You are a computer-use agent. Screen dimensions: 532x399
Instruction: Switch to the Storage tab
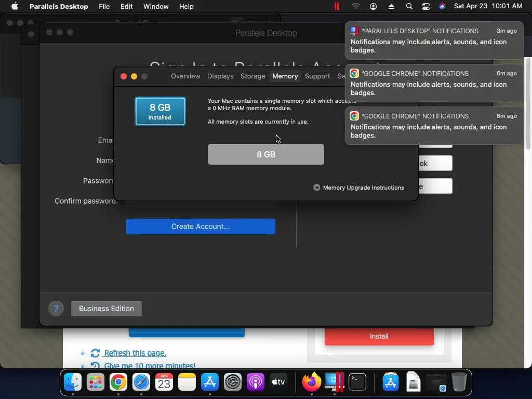click(253, 76)
